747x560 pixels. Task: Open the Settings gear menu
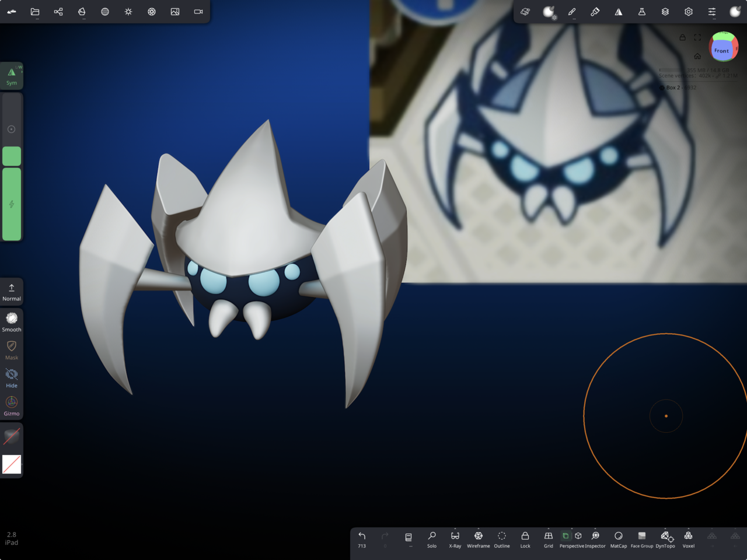coord(689,12)
